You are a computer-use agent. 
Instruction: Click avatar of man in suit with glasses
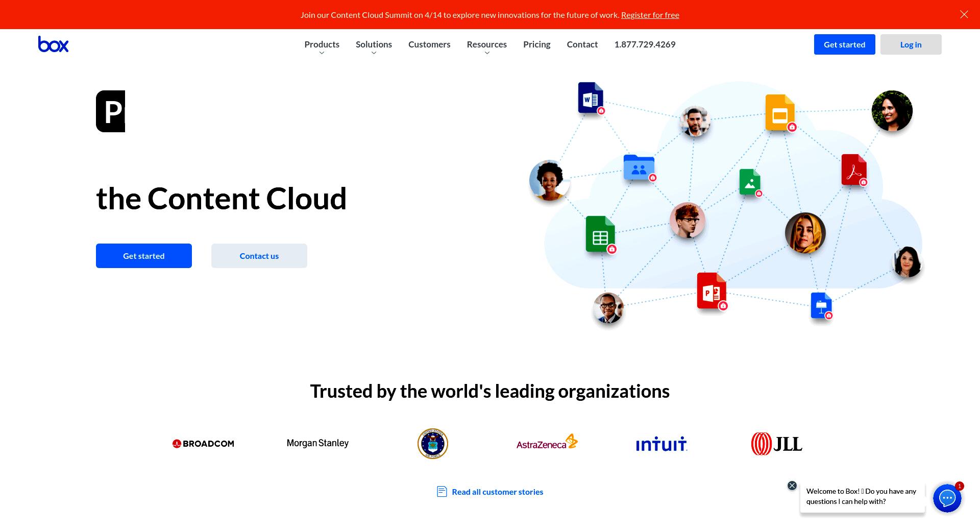(x=608, y=308)
